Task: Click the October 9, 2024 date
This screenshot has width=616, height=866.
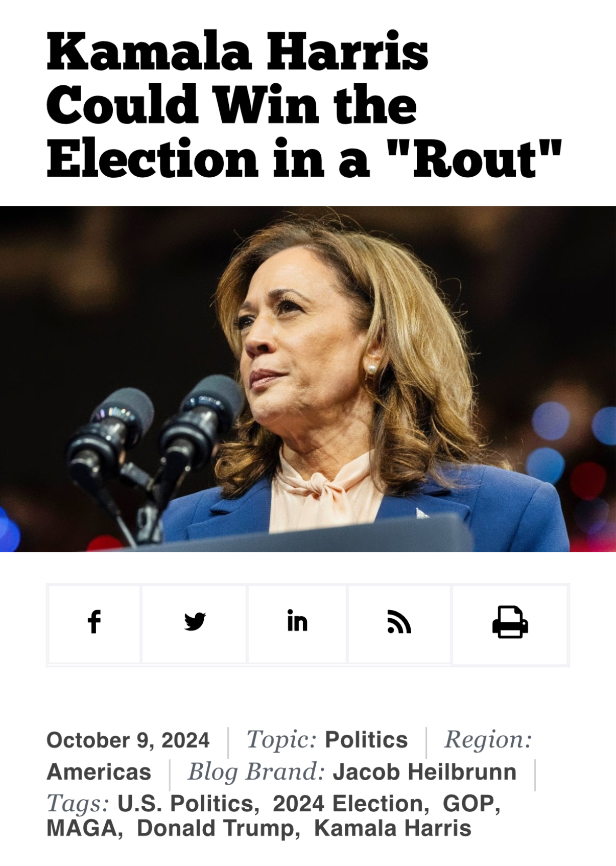Action: pos(128,740)
